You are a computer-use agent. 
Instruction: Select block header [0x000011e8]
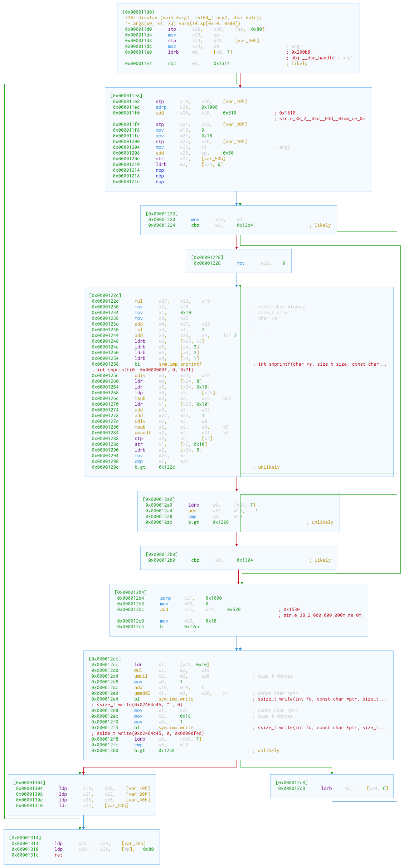126,96
